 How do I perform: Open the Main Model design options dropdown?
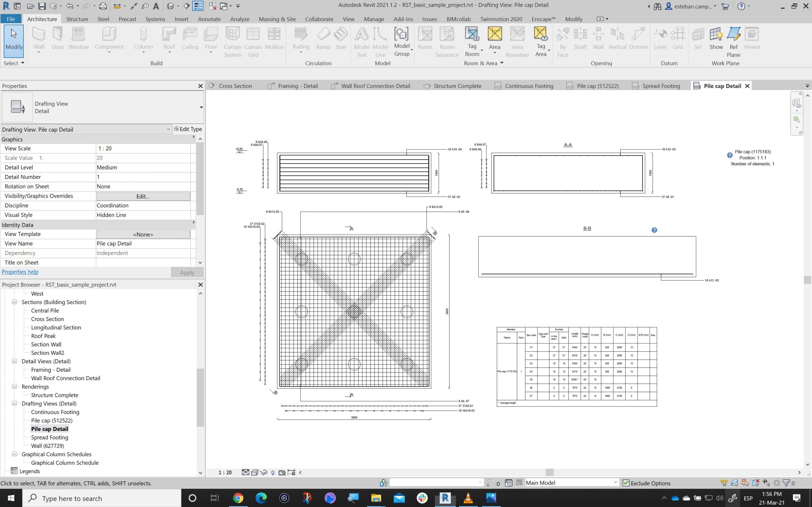[x=615, y=483]
